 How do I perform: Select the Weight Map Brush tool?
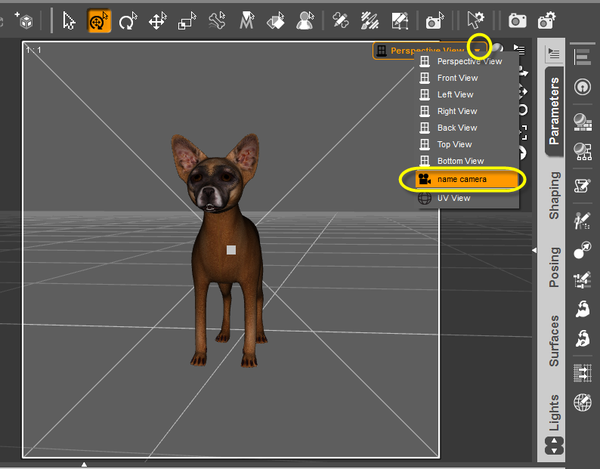point(370,21)
